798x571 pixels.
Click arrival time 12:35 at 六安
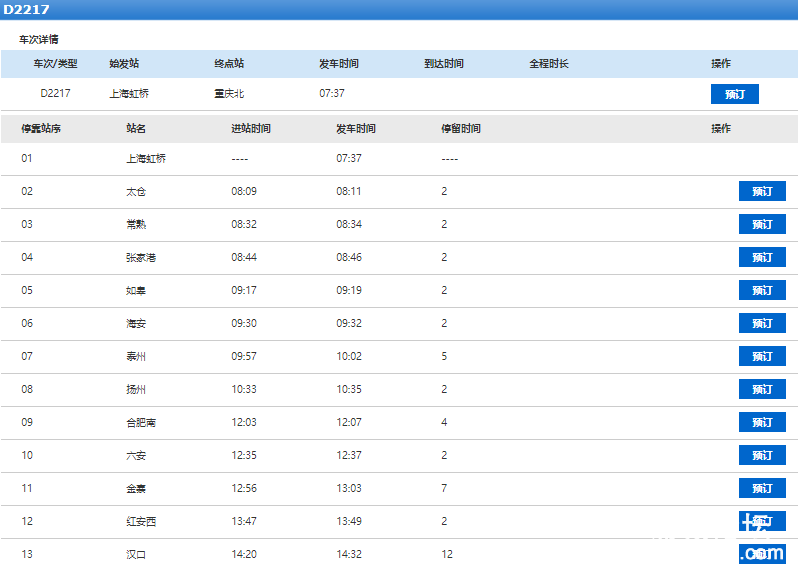pos(244,455)
